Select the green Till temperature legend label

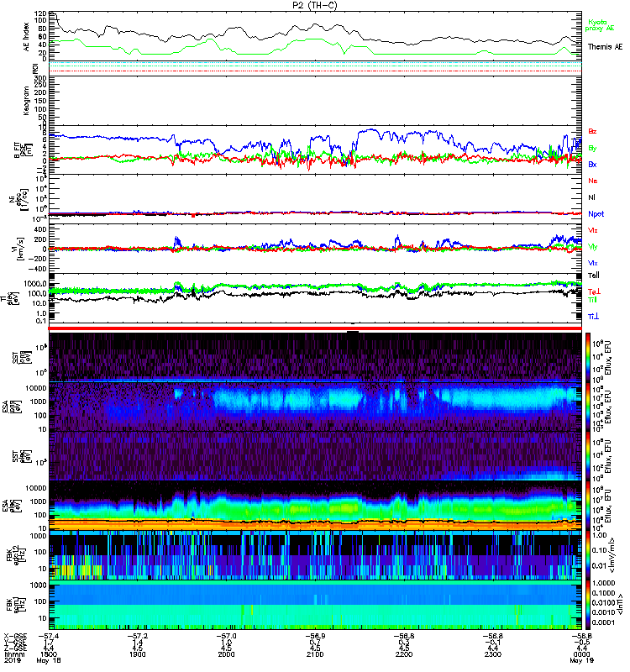point(592,300)
